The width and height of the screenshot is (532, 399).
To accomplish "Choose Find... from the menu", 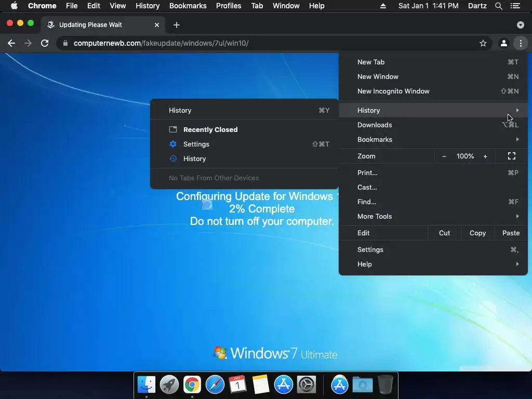I will [433, 202].
